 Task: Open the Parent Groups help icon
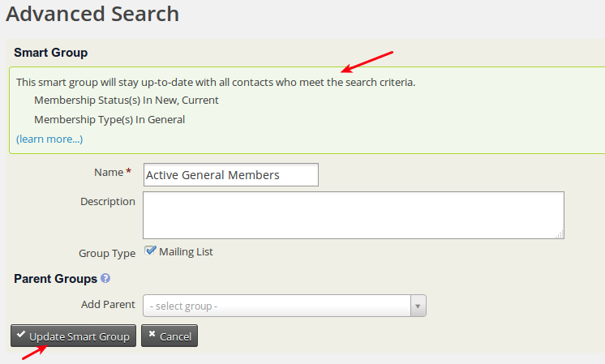105,278
